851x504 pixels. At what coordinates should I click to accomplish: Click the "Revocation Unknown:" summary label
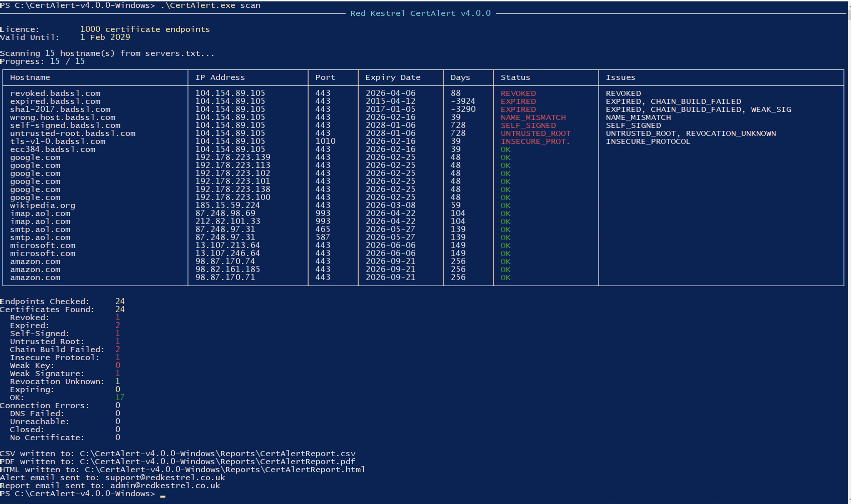tap(57, 382)
